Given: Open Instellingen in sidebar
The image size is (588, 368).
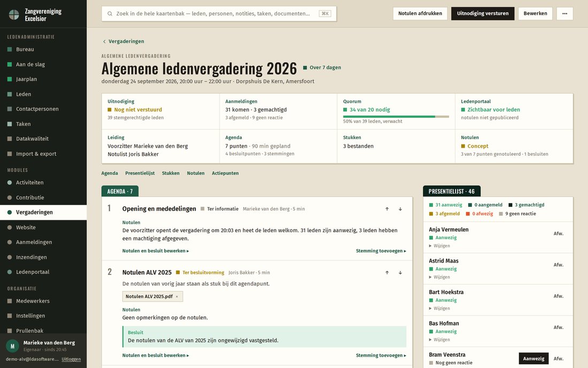Looking at the screenshot, I should tap(43, 316).
